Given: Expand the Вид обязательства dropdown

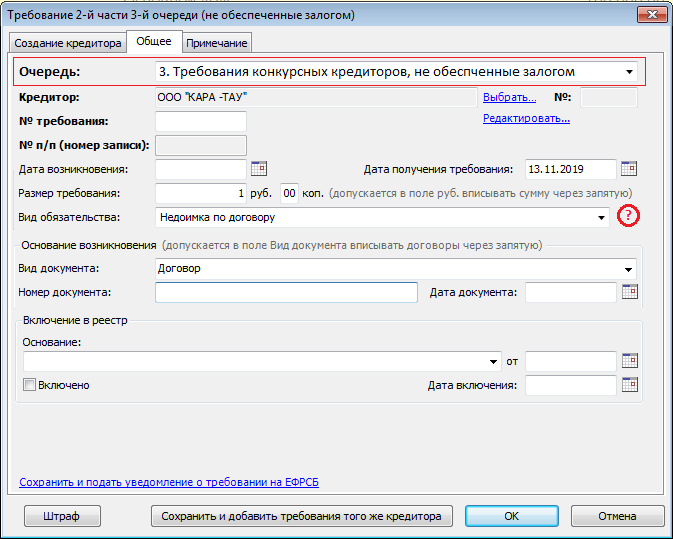Looking at the screenshot, I should pyautogui.click(x=601, y=217).
